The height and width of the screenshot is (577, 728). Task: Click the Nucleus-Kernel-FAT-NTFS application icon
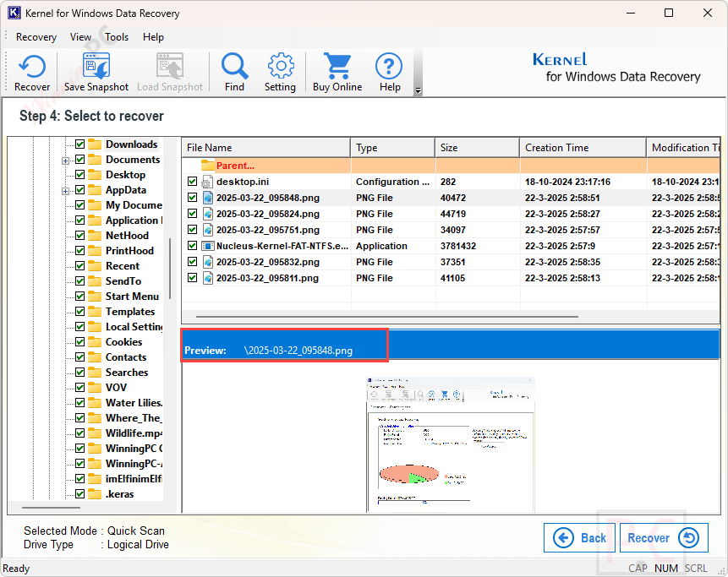tap(207, 246)
